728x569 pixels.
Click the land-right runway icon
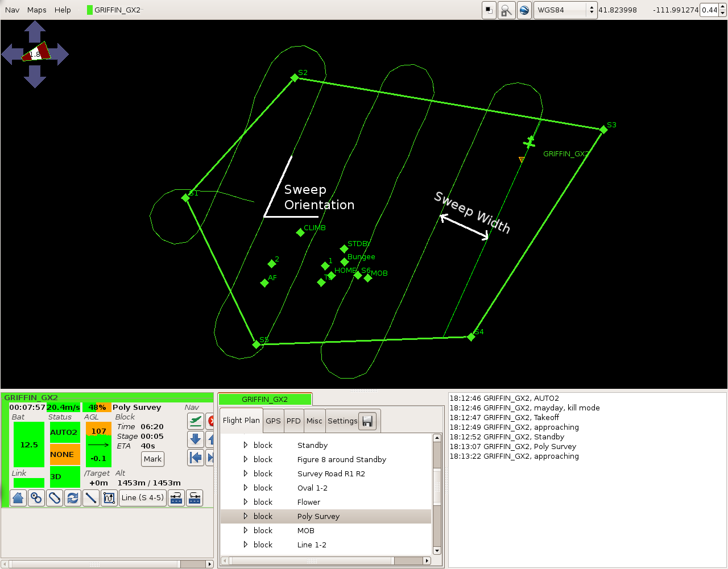click(195, 498)
